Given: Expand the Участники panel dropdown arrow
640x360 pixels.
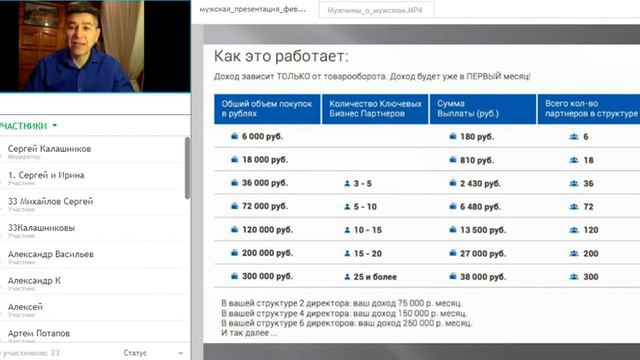Looking at the screenshot, I should [55, 126].
